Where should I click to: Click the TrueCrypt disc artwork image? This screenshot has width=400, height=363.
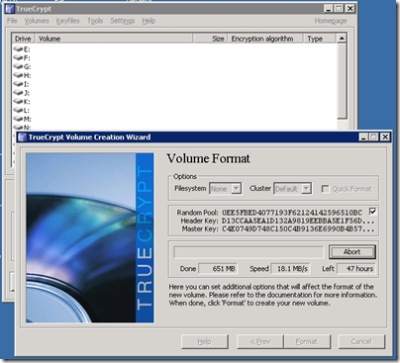click(90, 238)
